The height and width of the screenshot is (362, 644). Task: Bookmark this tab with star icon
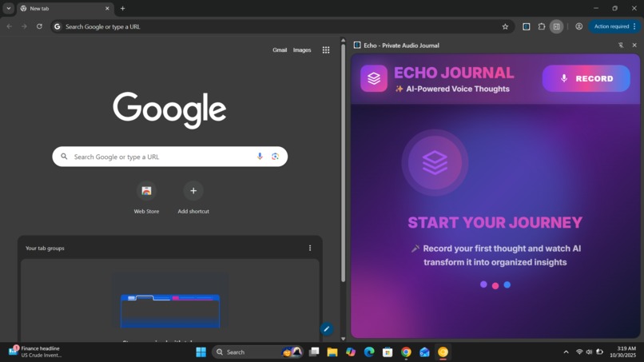pyautogui.click(x=505, y=26)
